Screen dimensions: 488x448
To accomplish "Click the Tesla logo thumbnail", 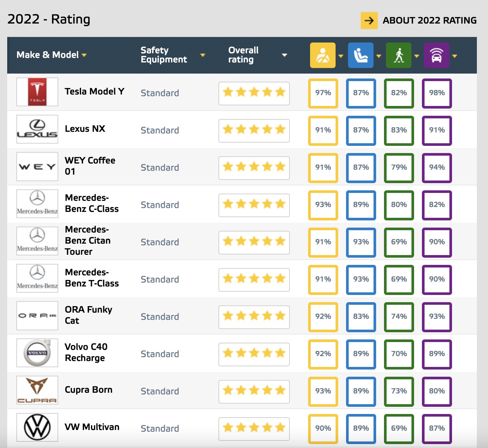I will coord(37,92).
